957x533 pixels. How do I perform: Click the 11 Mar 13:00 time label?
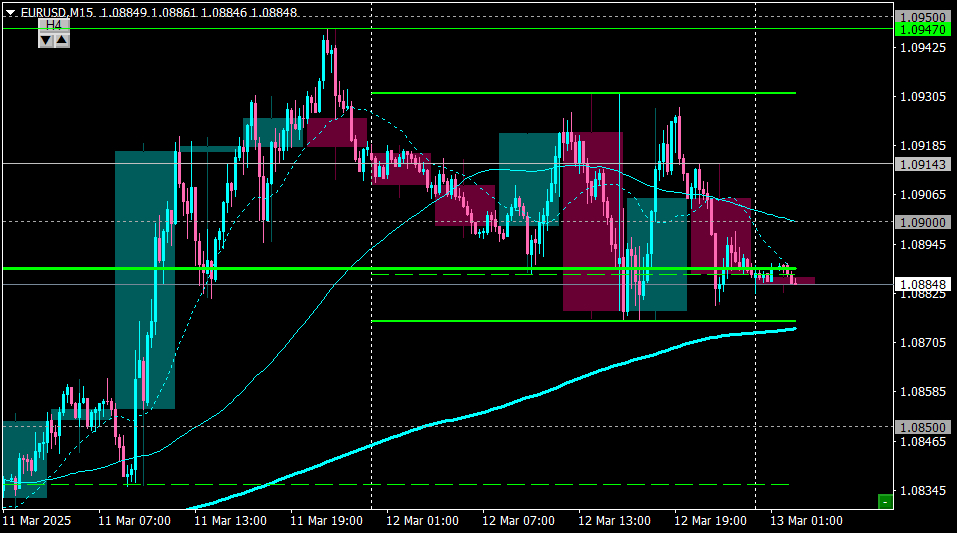[230, 521]
